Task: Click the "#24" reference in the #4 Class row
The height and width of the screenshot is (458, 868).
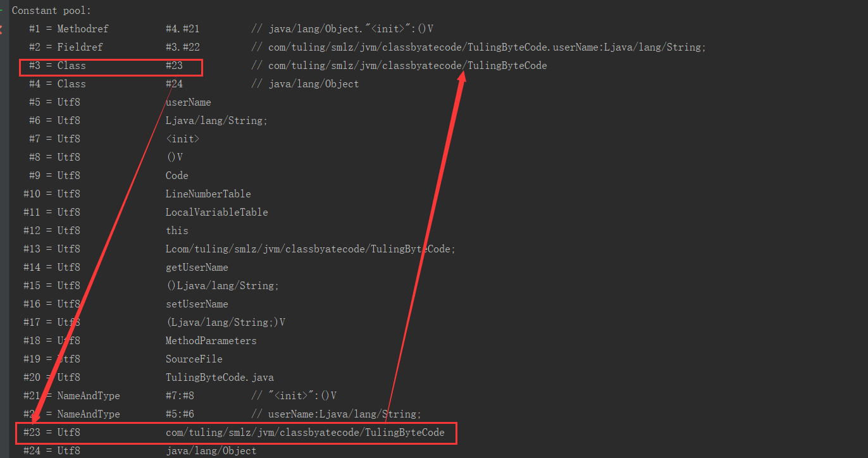Action: (x=174, y=84)
